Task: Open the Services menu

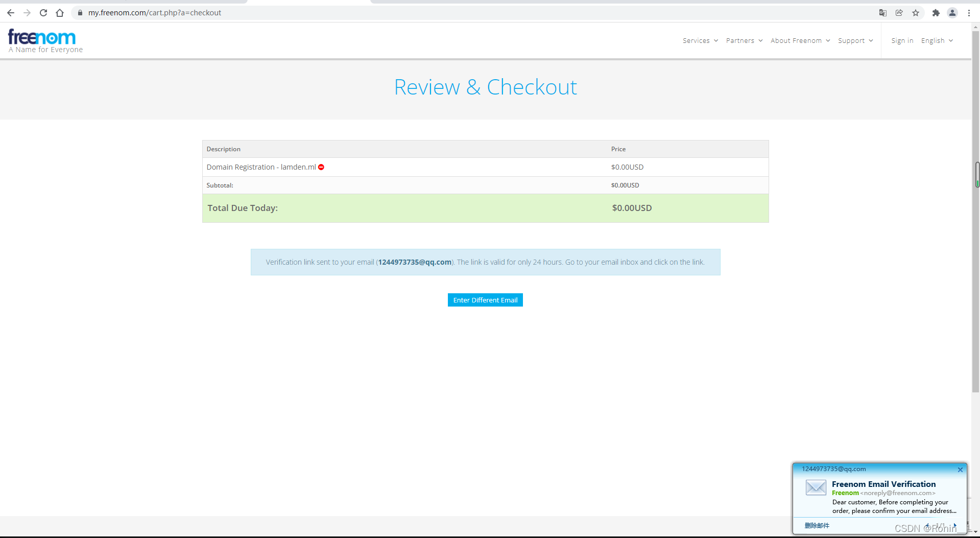Action: [x=700, y=40]
